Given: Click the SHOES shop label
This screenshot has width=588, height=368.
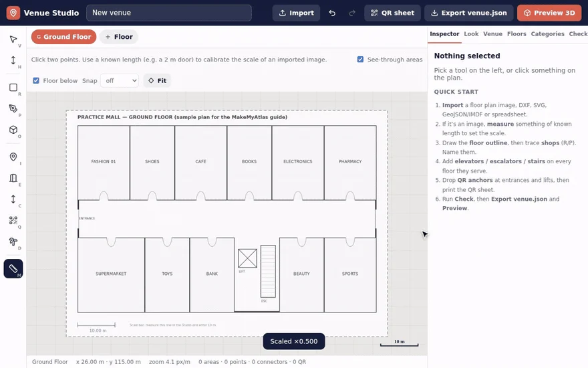Looking at the screenshot, I should tap(152, 161).
